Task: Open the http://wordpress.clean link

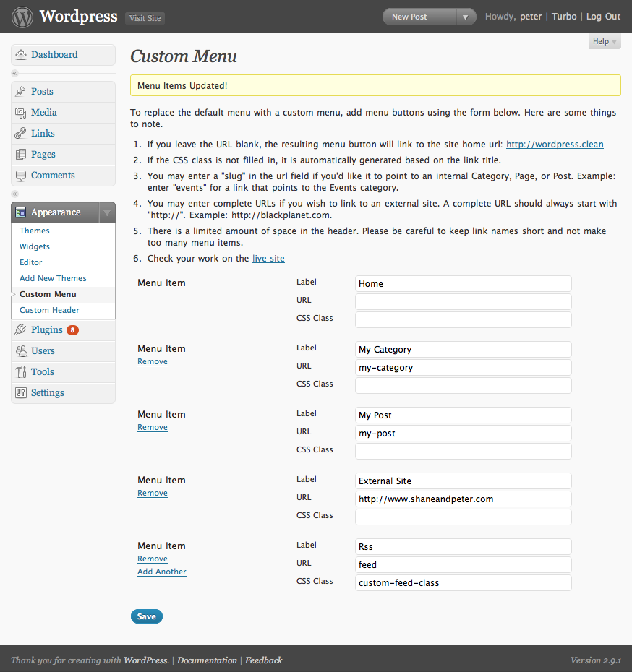Action: click(x=555, y=145)
